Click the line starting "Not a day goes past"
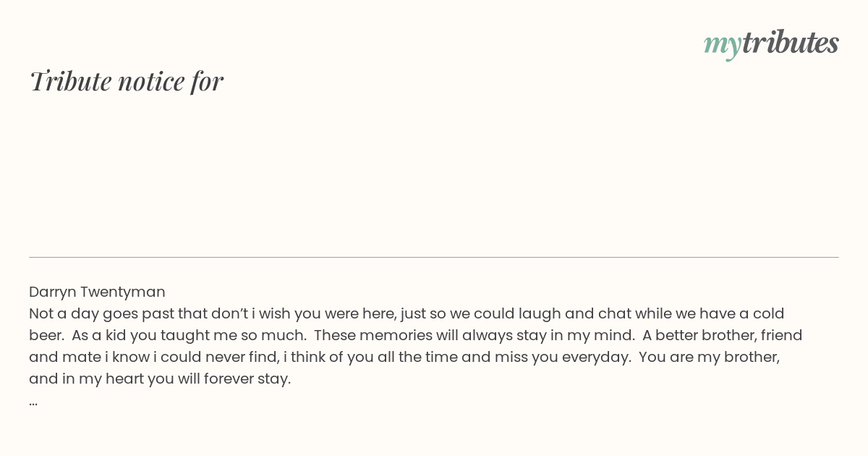The height and width of the screenshot is (456, 868). (407, 313)
